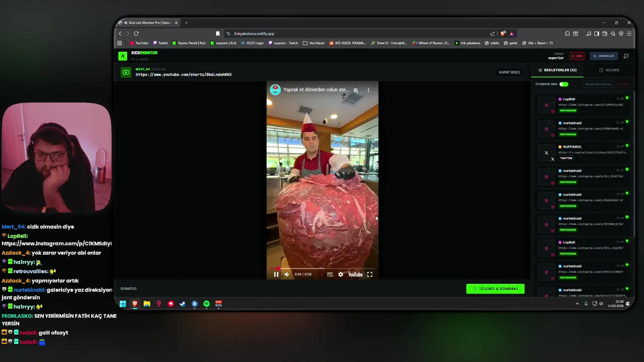The width and height of the screenshot is (644, 362).
Task: Toggle subtitles in the YouTube player
Action: click(x=330, y=275)
